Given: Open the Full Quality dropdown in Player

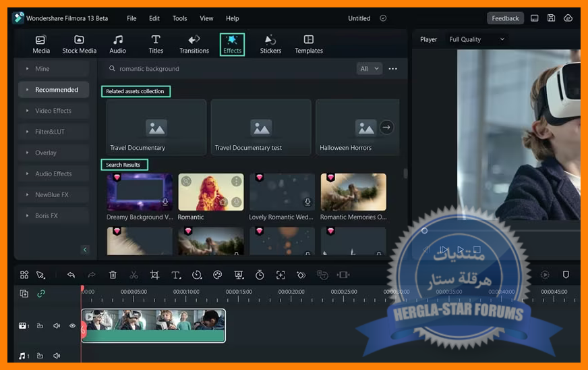Looking at the screenshot, I should (477, 39).
